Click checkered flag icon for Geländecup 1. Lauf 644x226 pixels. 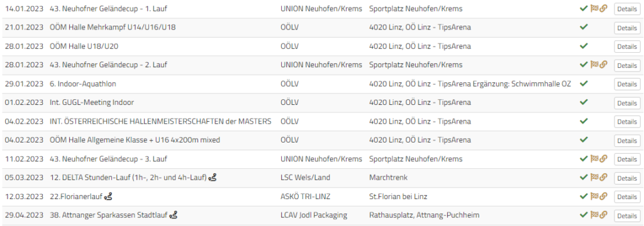[x=594, y=8]
